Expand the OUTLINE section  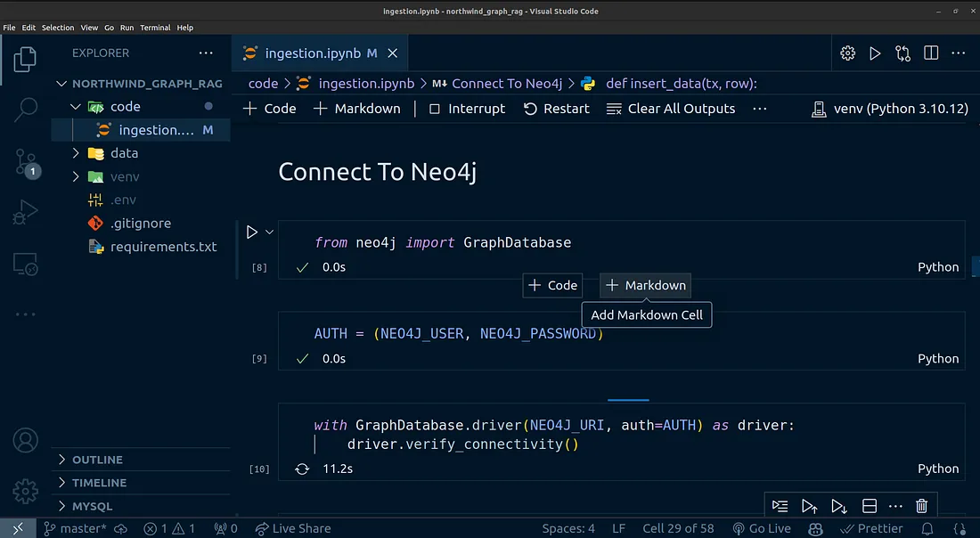tap(141, 460)
